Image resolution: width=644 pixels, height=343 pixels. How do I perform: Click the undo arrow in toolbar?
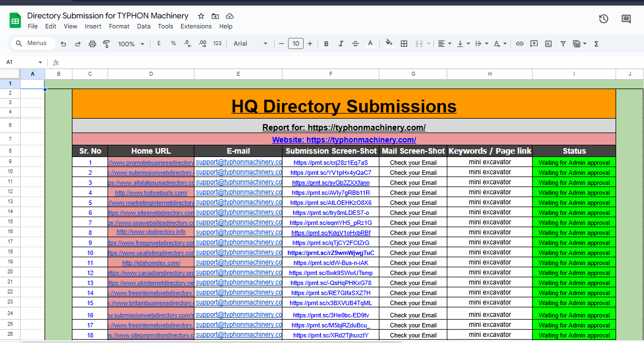(x=64, y=43)
